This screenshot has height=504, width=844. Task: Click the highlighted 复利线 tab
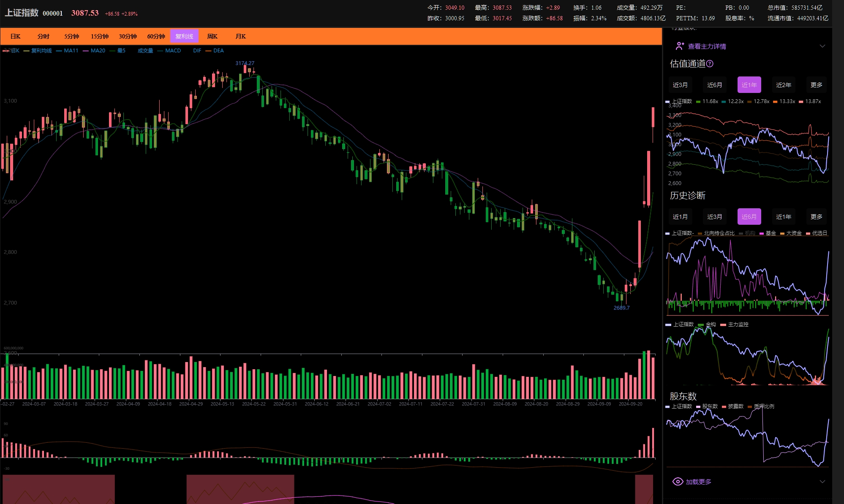[184, 36]
